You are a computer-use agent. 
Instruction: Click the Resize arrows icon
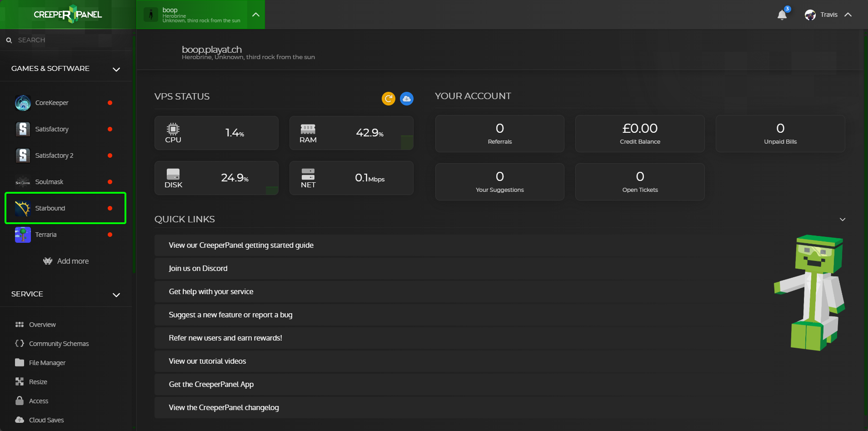[20, 381]
